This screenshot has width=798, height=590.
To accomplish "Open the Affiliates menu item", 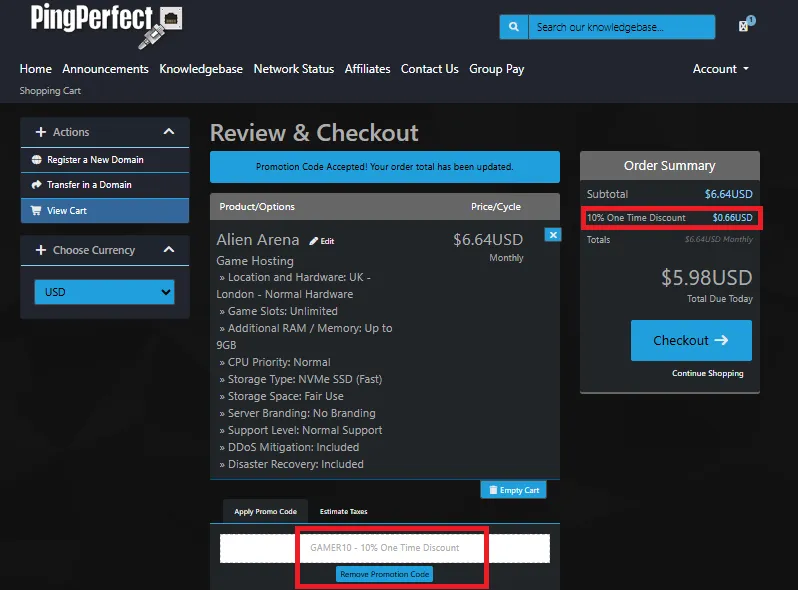I will [x=367, y=69].
